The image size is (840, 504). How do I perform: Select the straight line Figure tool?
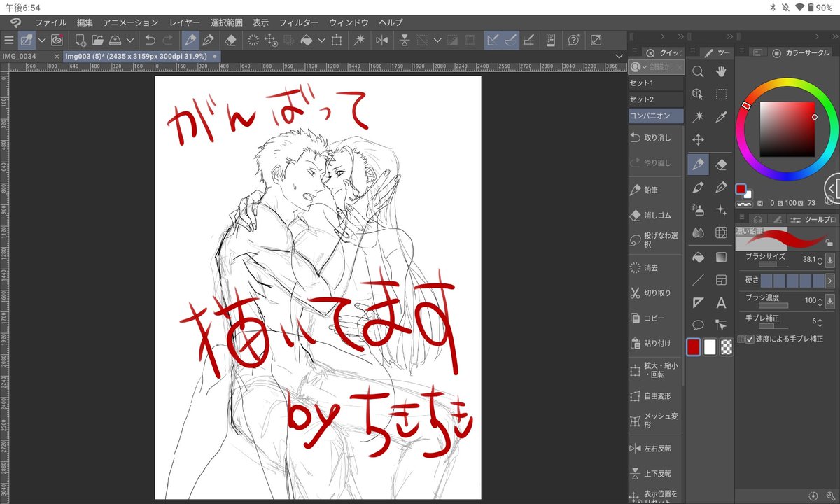click(698, 280)
